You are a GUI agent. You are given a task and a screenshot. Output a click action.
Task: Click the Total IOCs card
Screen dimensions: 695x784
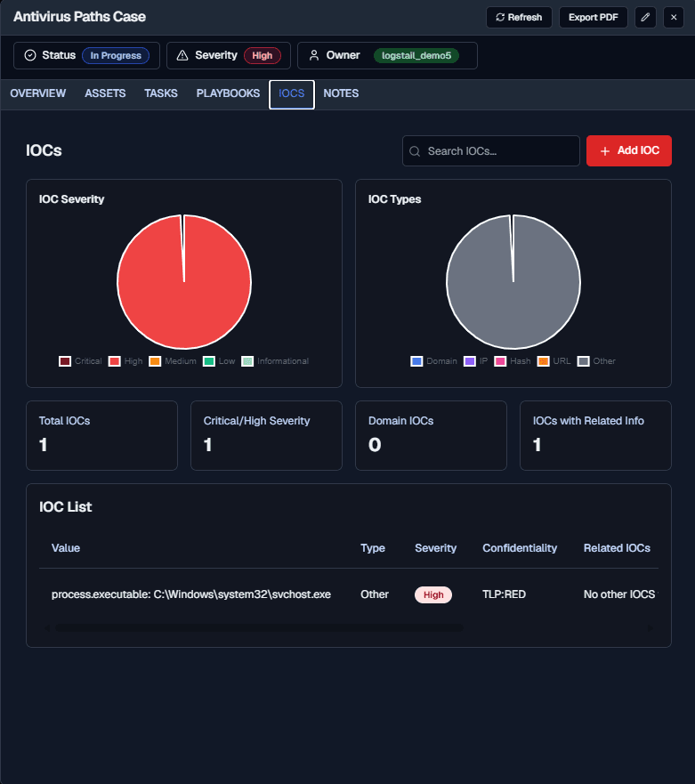[102, 435]
